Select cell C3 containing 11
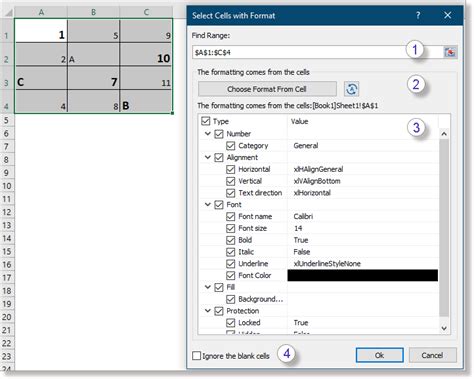Viewport: 474px width, 379px height. coord(146,78)
